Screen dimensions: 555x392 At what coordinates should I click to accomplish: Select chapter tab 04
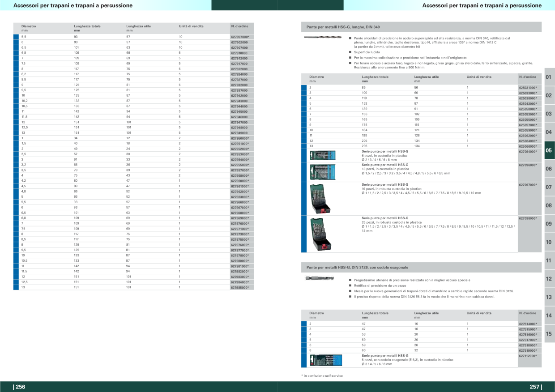coord(549,132)
